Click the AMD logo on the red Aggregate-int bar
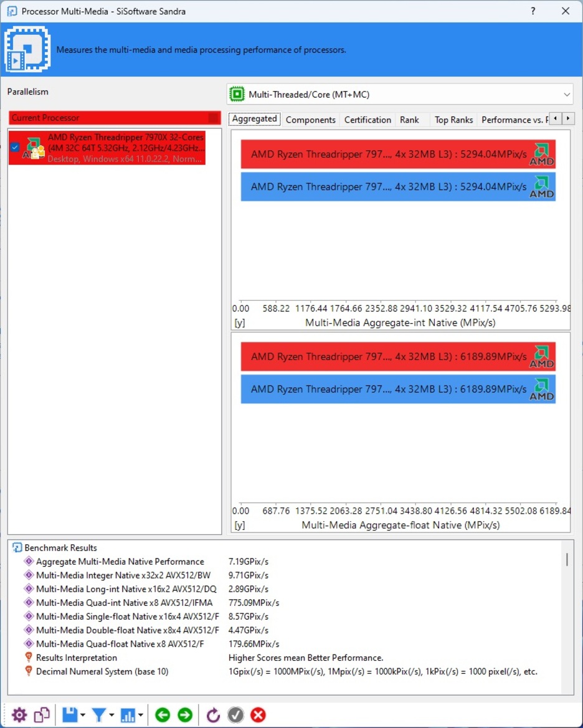Viewport: 583px width, 728px height. [542, 154]
